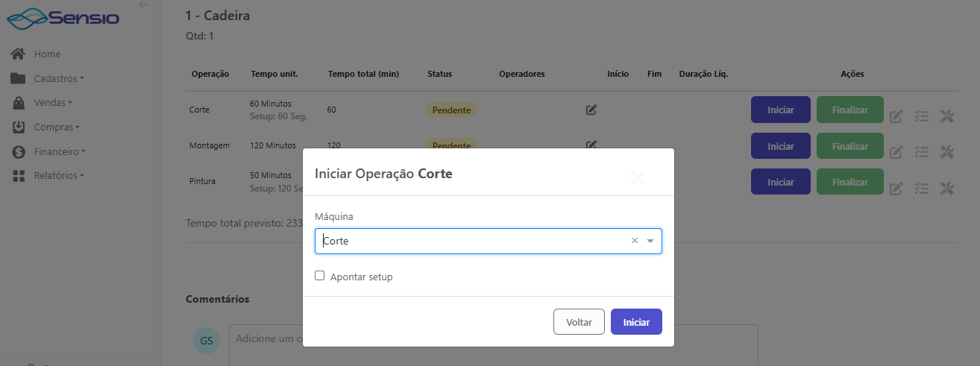Image resolution: width=980 pixels, height=366 pixels.
Task: Expand the Cadastros sidebar menu
Action: (59, 78)
